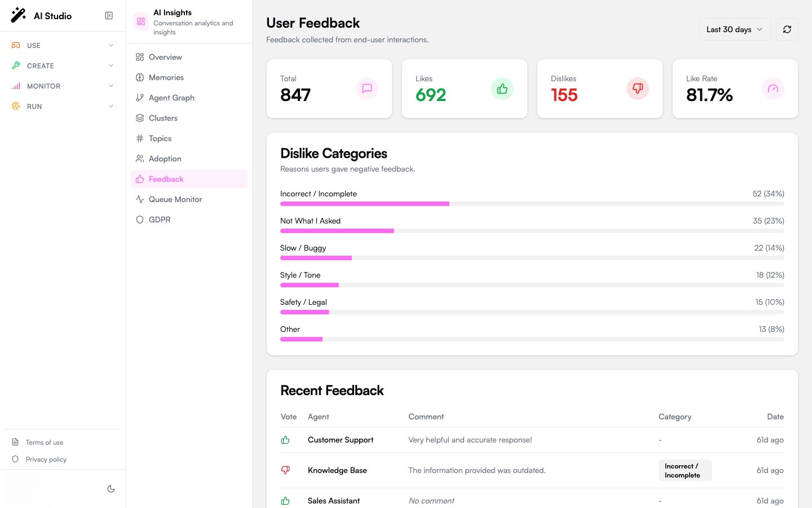812x508 pixels.
Task: Toggle dark mode moon icon
Action: point(111,489)
